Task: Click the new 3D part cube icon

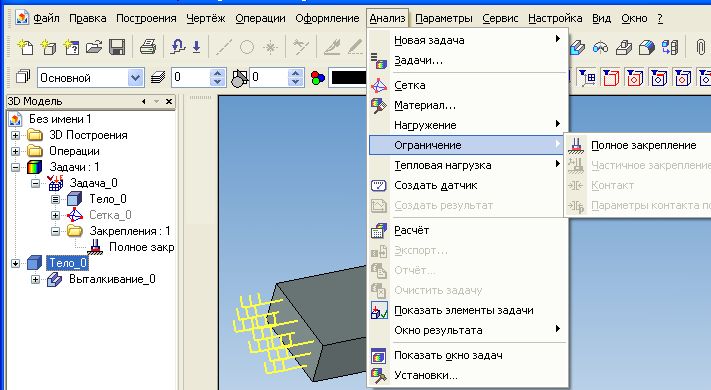Action: click(48, 47)
